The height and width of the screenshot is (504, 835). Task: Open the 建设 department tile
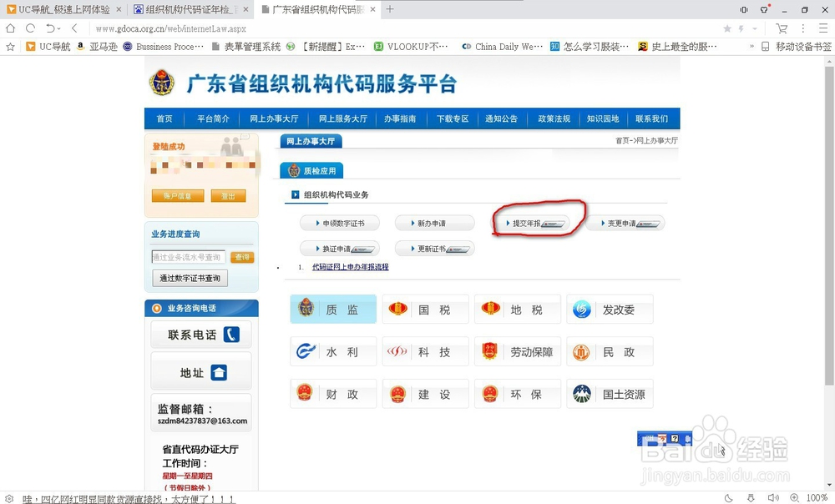426,394
